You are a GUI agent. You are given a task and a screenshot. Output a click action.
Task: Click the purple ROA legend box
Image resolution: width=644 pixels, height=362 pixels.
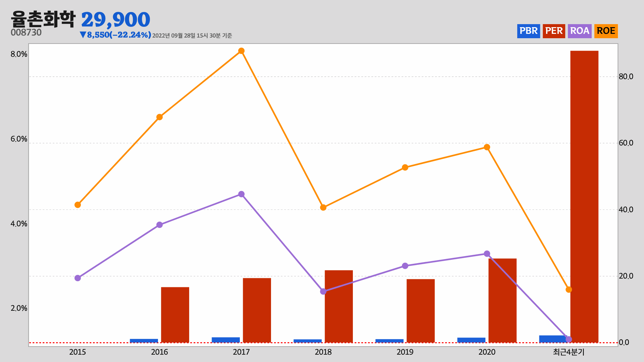580,31
